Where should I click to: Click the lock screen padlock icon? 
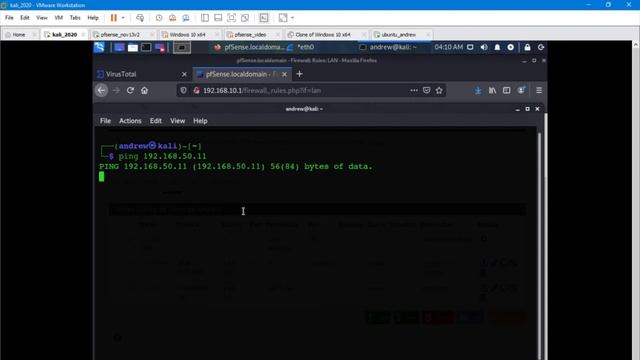click(527, 47)
